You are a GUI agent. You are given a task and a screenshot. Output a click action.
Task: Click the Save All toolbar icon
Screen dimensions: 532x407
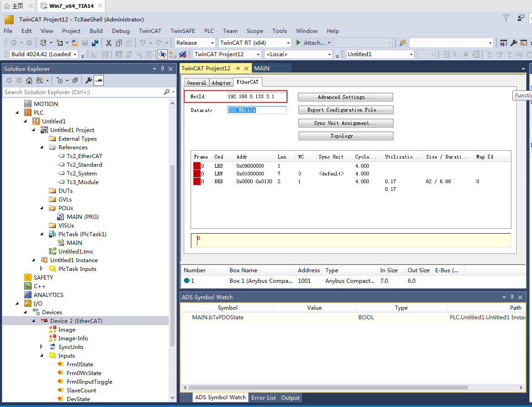click(95, 43)
